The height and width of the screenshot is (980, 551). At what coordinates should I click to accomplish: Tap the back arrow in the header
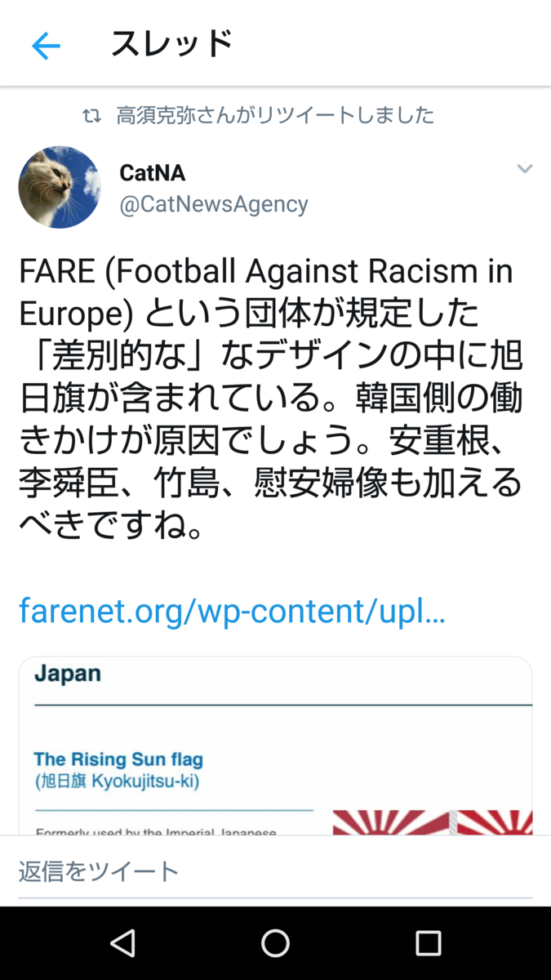pyautogui.click(x=46, y=47)
